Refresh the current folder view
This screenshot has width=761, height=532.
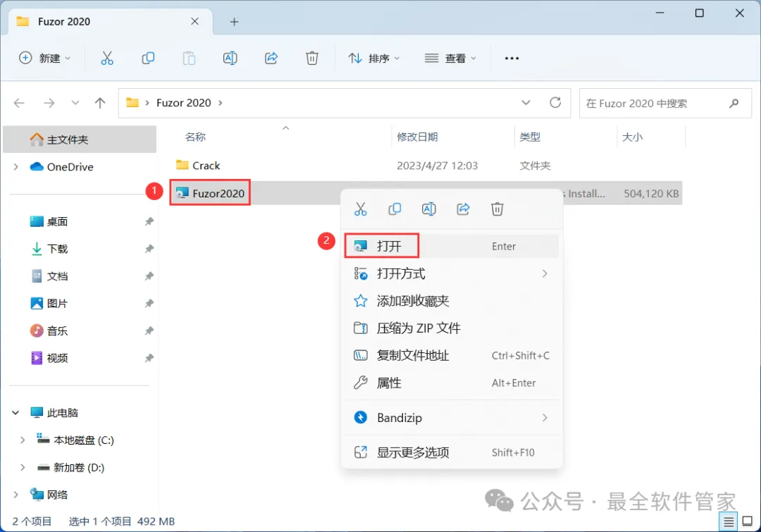pos(555,102)
